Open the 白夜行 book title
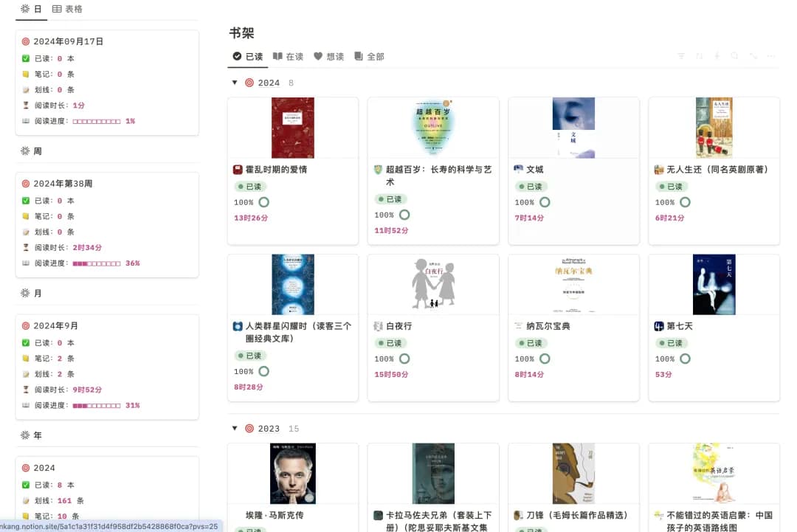The height and width of the screenshot is (532, 797). [399, 326]
